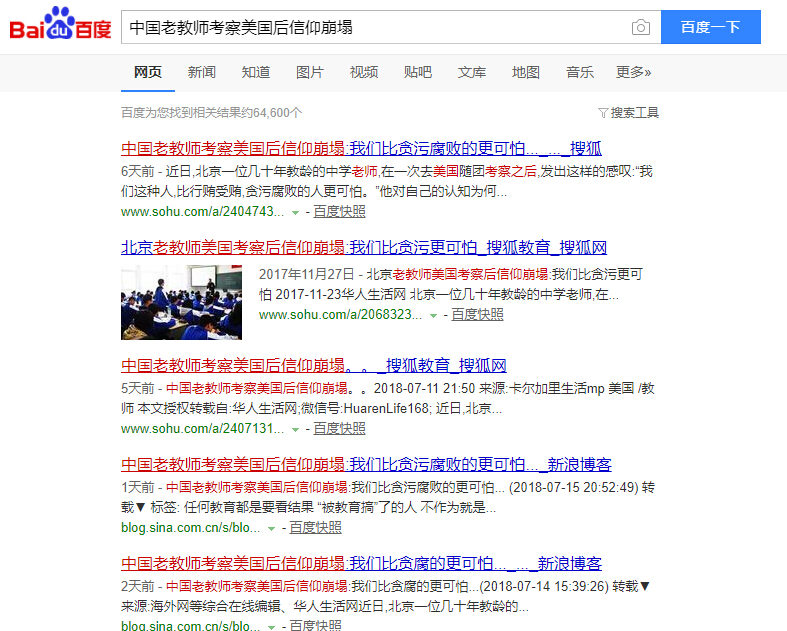Viewport: 787px width, 631px height.
Task: Open 百度快照 for the 1天前 sina blog result
Action: point(315,528)
